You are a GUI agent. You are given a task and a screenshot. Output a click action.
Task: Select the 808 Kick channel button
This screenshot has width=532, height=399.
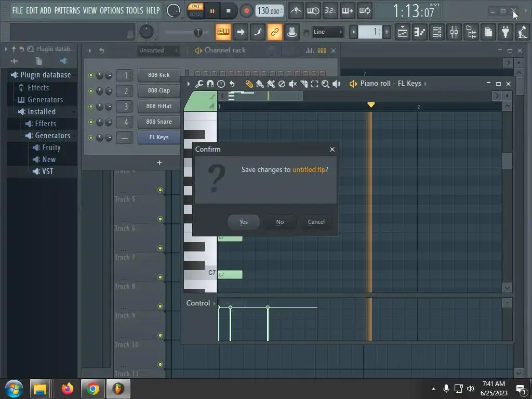(159, 75)
